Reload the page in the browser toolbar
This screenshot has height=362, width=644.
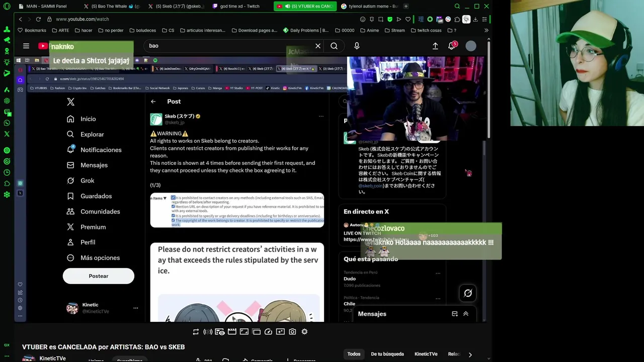point(38,19)
